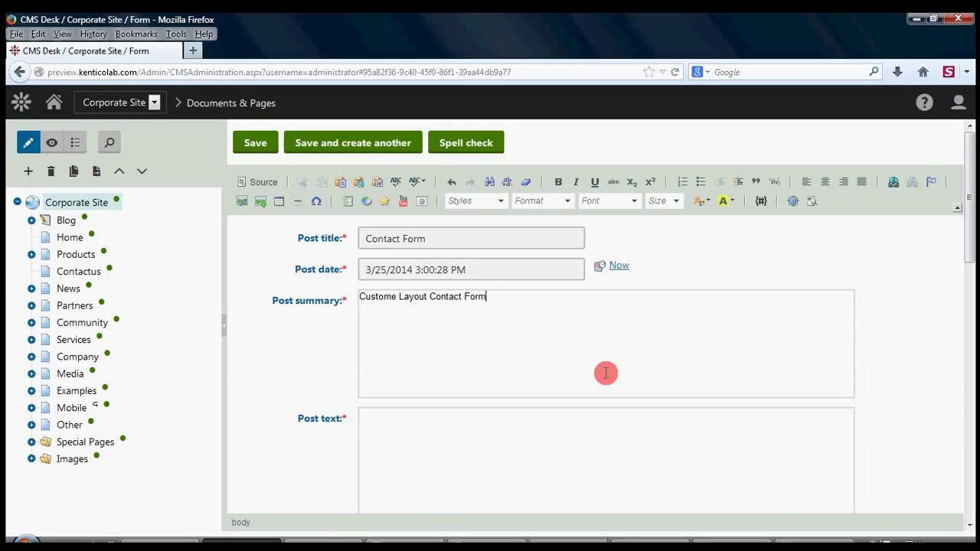Collapse the Corporate Site root node

pos(17,202)
